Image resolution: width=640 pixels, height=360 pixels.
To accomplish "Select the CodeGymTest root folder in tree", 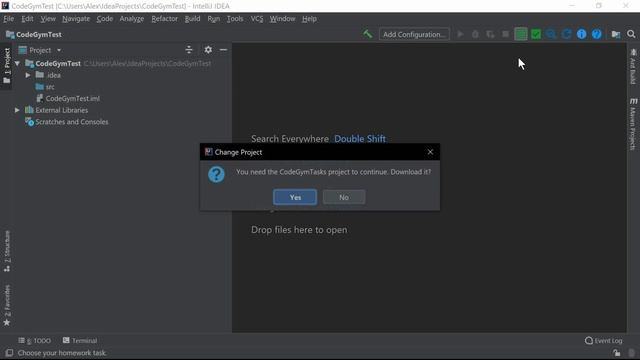I will point(58,64).
